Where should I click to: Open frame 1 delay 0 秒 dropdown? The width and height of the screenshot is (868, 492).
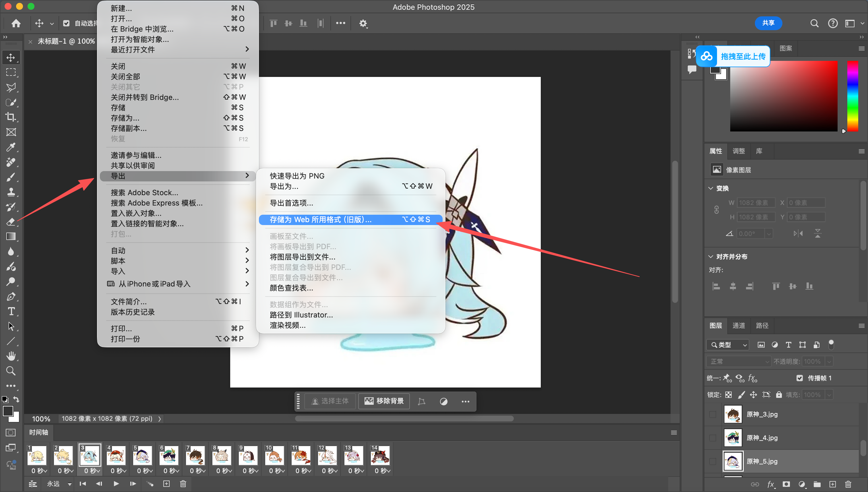(x=39, y=471)
